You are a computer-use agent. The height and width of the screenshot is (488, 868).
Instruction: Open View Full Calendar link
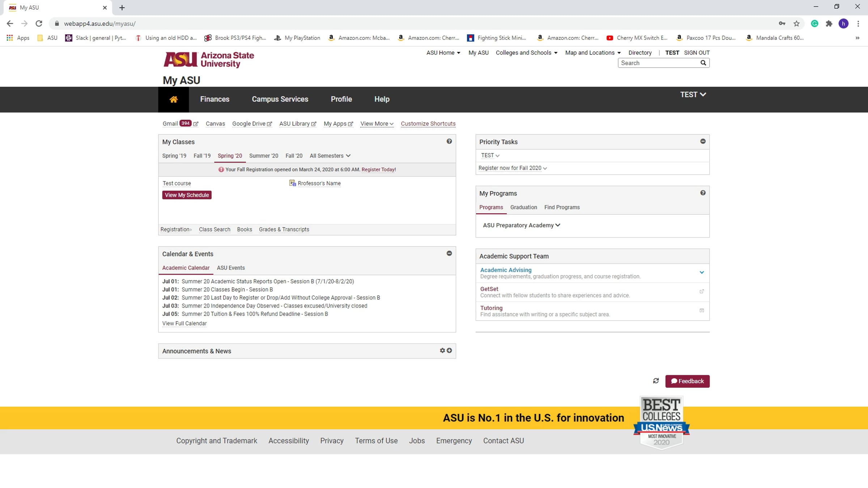[x=184, y=324]
